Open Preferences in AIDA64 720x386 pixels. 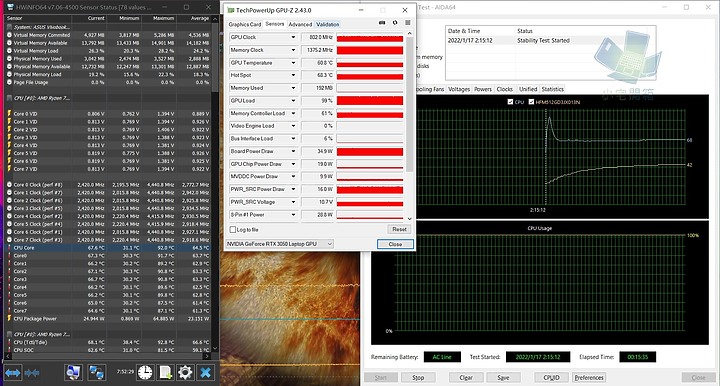(589, 377)
